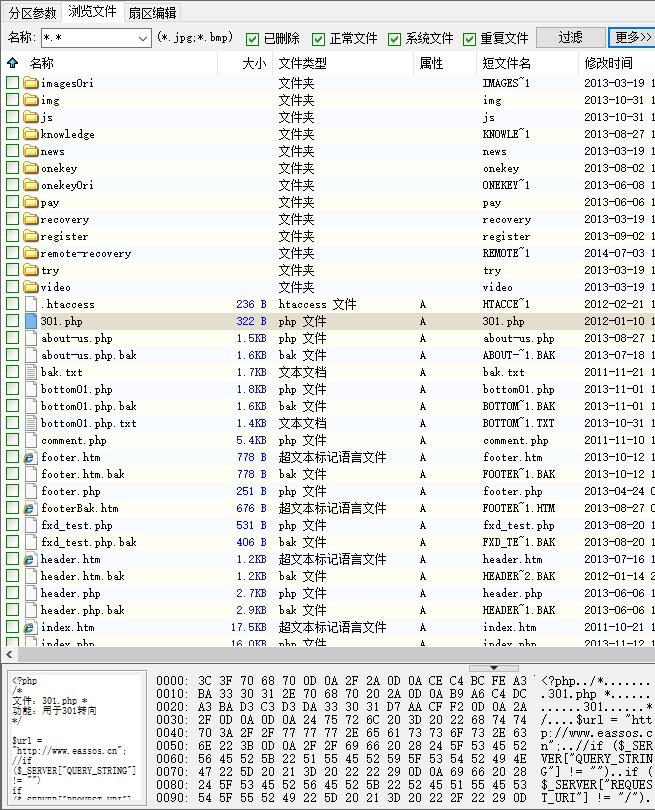Switch to the 浏览文件 tab
655x810 pixels.
pos(92,11)
